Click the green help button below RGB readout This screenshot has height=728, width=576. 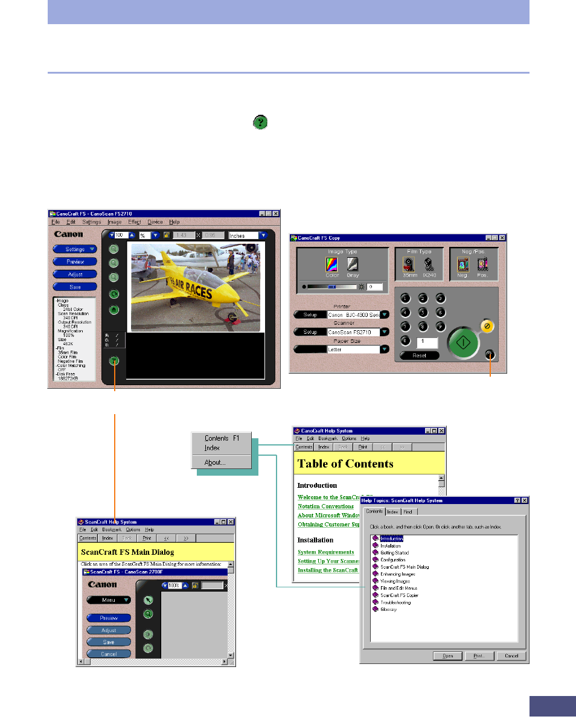click(114, 361)
